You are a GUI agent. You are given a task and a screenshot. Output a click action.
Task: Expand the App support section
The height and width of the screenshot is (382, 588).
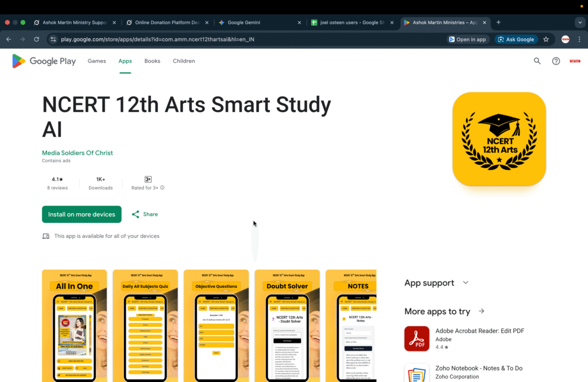(x=466, y=283)
